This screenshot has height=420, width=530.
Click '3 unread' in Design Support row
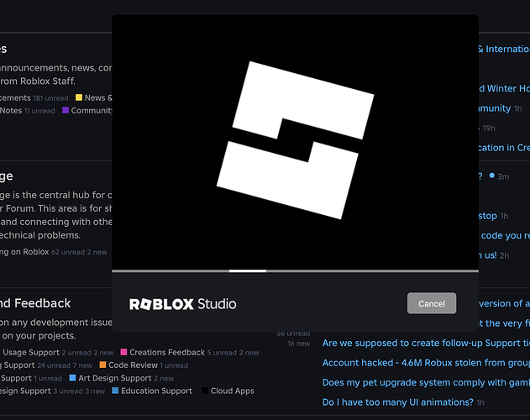[x=67, y=391]
